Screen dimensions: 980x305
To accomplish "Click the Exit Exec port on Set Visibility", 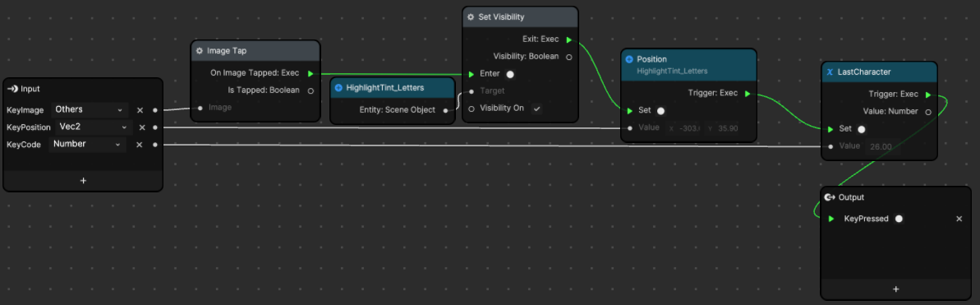I will pos(568,39).
